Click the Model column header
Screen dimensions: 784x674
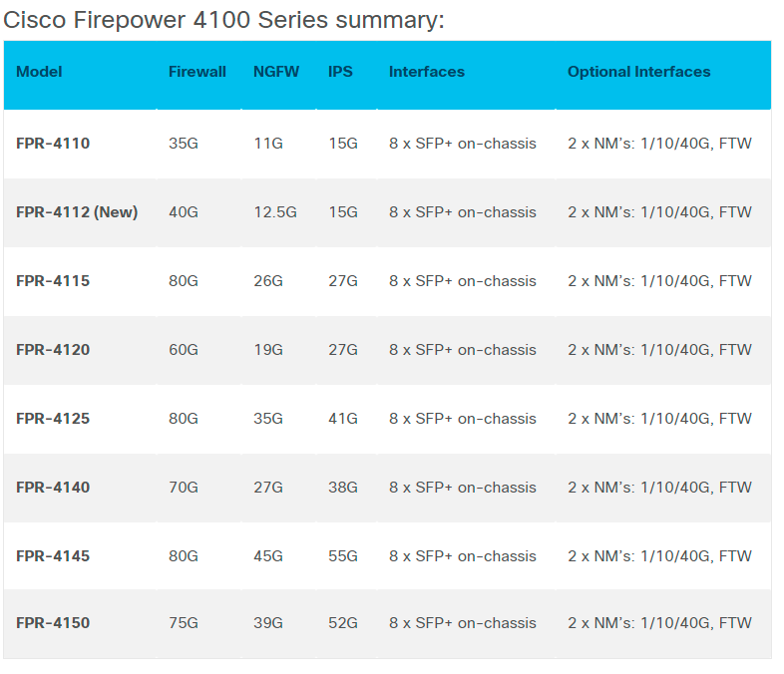pos(39,72)
